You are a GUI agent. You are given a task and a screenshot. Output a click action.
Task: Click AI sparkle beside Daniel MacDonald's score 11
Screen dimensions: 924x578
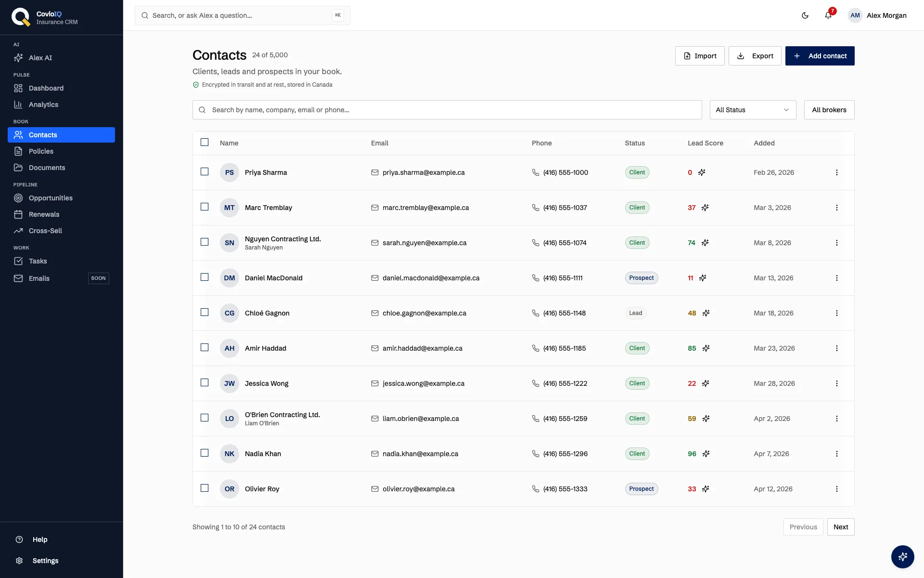tap(703, 278)
